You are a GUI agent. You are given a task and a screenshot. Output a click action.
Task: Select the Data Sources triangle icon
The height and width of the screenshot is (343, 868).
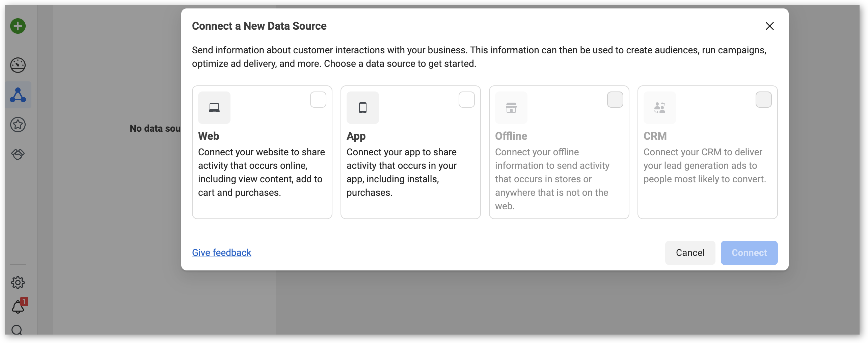tap(18, 95)
